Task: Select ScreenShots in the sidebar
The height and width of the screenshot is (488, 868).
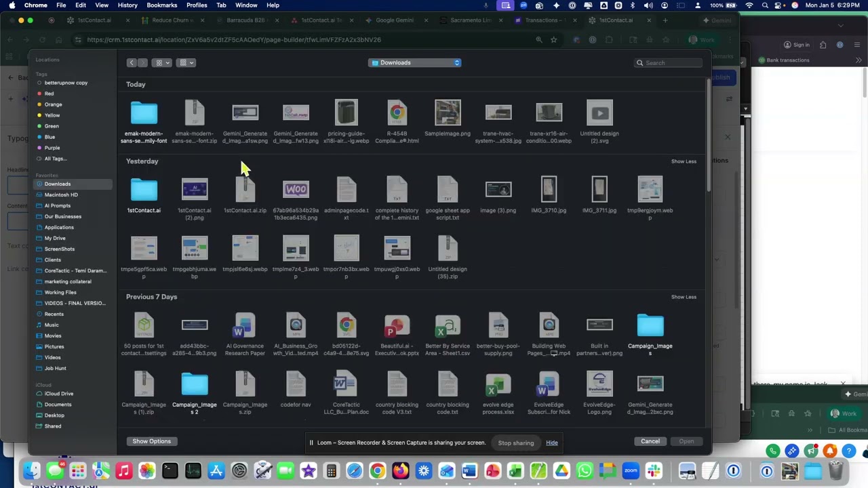Action: (60, 249)
